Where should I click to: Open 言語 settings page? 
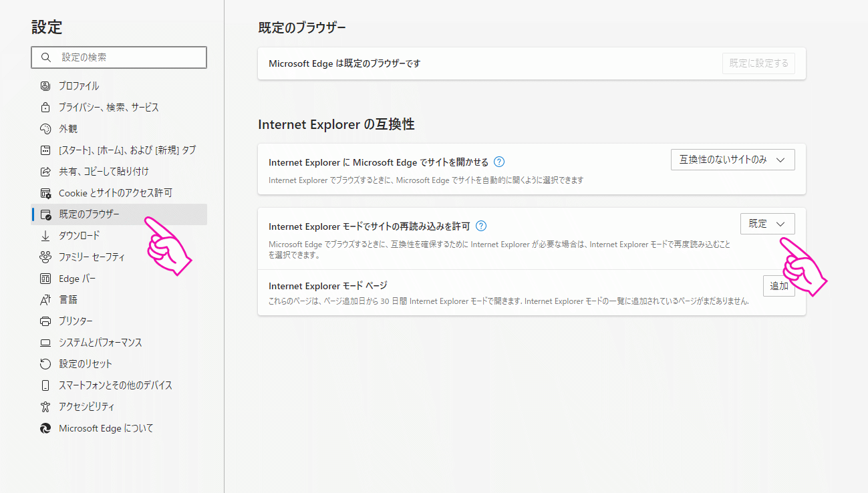68,300
